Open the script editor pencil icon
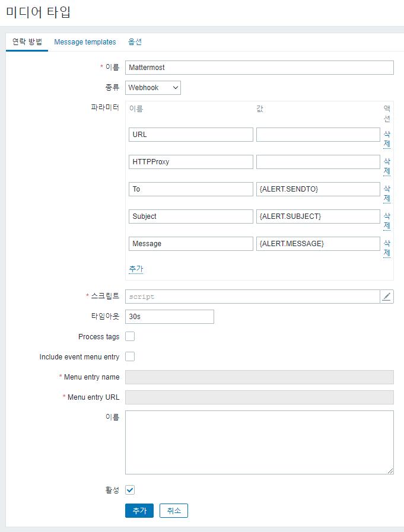404x532 pixels. tap(387, 297)
